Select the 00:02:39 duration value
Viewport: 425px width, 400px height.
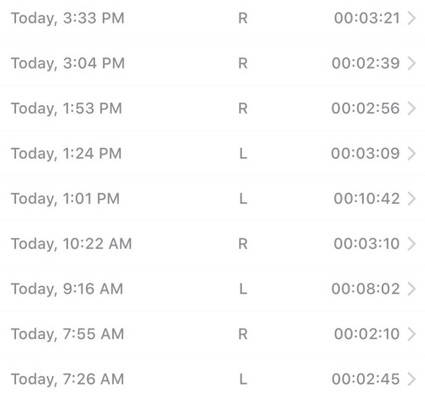(x=366, y=63)
